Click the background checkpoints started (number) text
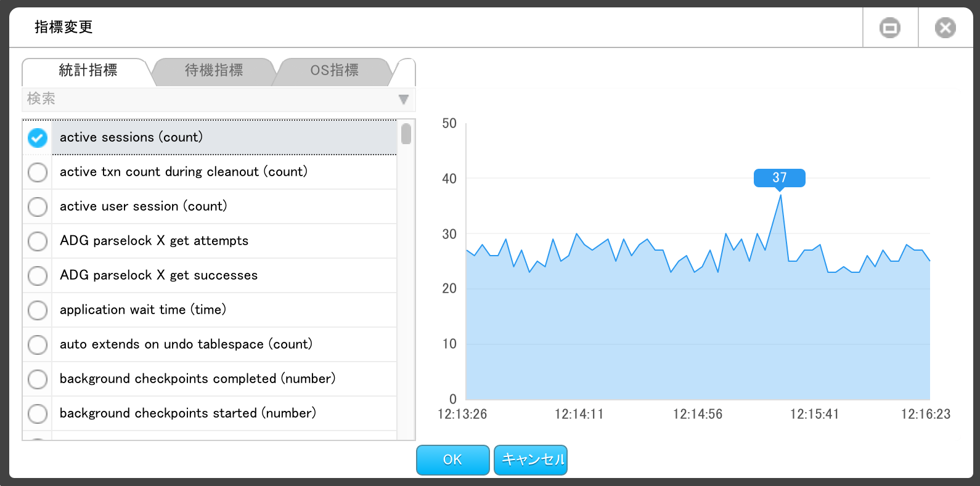 tap(188, 413)
